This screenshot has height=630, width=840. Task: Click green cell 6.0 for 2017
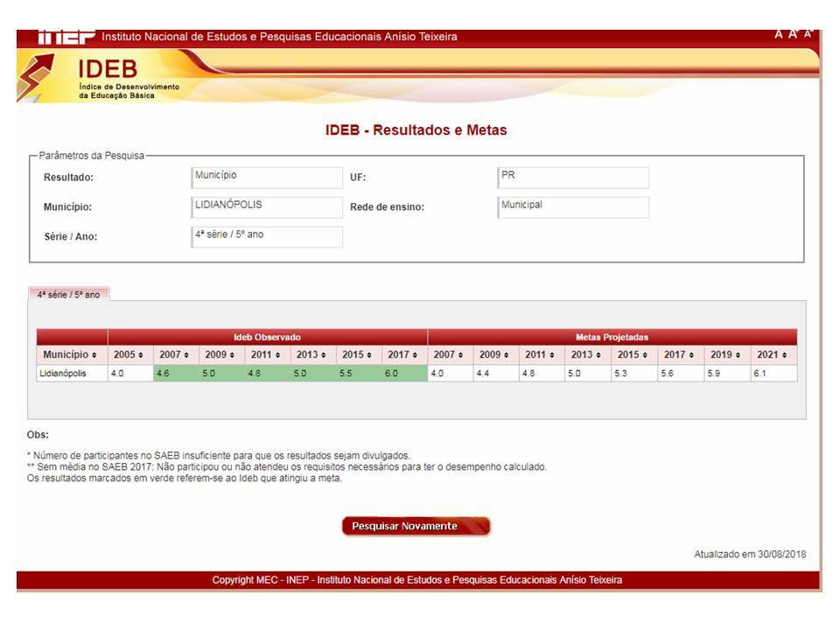(x=404, y=374)
